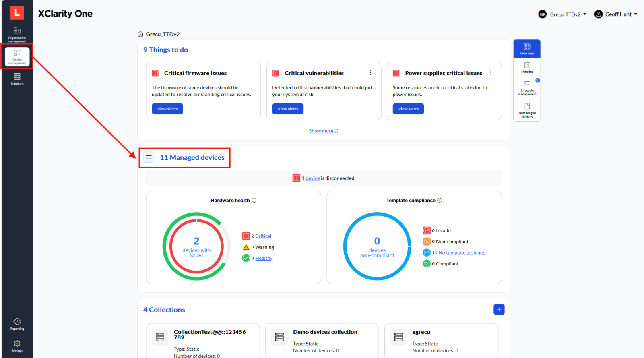Add a new collection with plus button
Image resolution: width=644 pixels, height=358 pixels.
[x=499, y=309]
